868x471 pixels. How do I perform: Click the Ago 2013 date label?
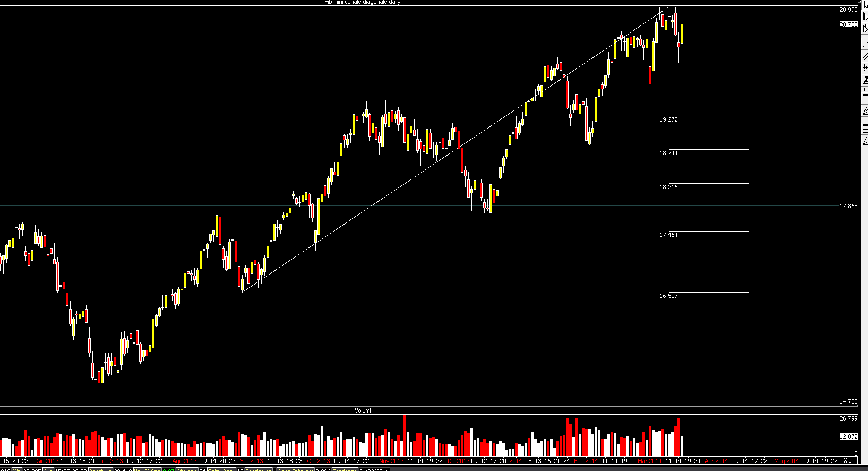click(184, 461)
